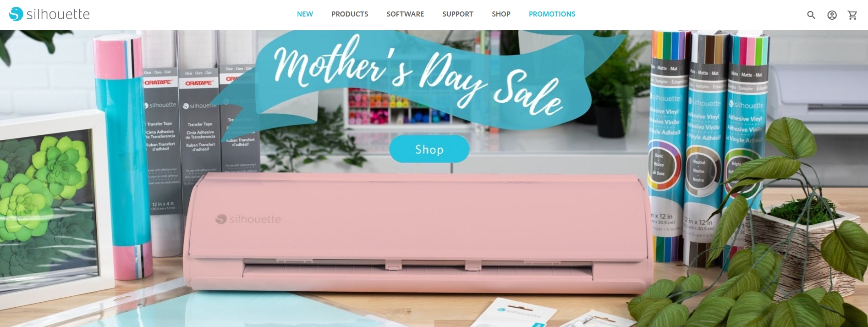Go to the SHOP menu item
The image size is (868, 327).
tap(501, 14)
